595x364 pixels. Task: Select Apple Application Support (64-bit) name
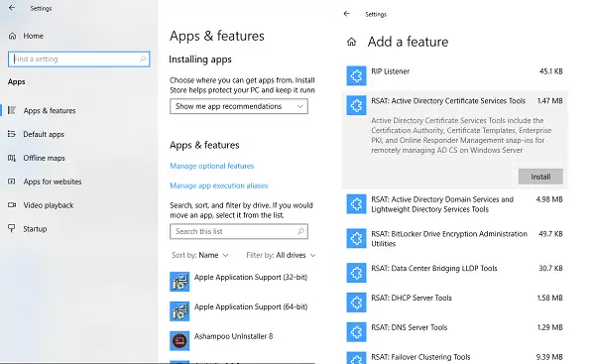point(251,306)
